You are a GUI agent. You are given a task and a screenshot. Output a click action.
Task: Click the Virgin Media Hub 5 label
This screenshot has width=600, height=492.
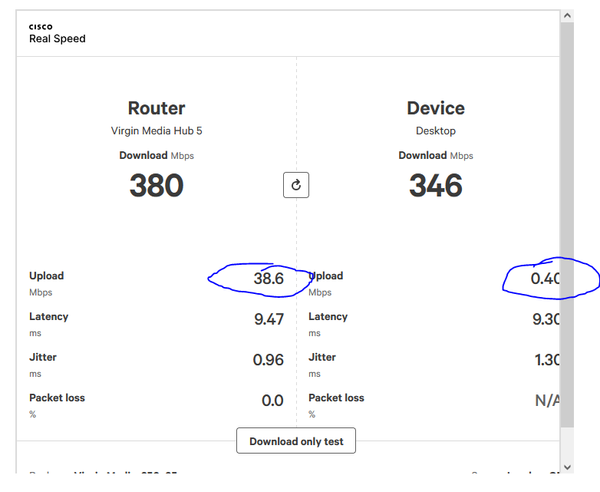click(x=156, y=131)
